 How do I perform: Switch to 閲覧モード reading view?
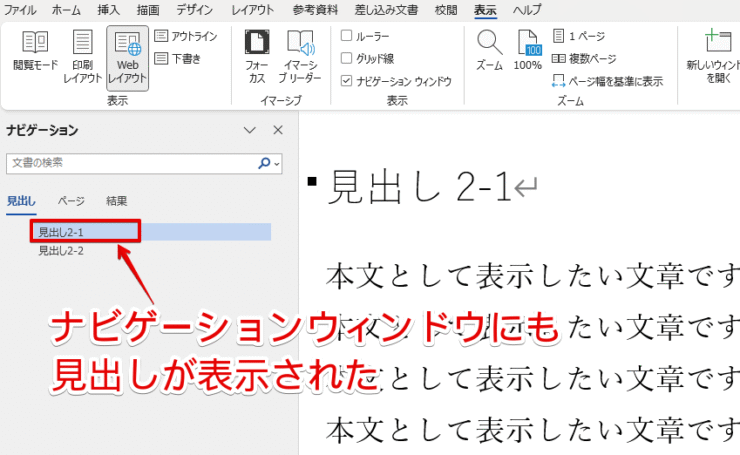click(35, 51)
